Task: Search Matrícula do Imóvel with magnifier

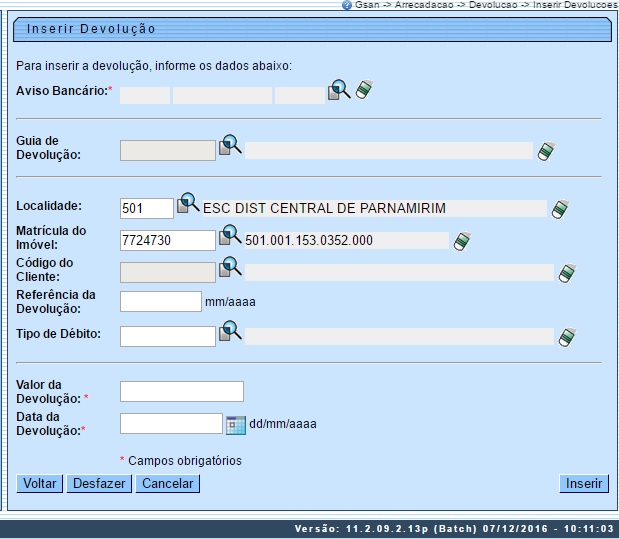Action: [x=230, y=235]
